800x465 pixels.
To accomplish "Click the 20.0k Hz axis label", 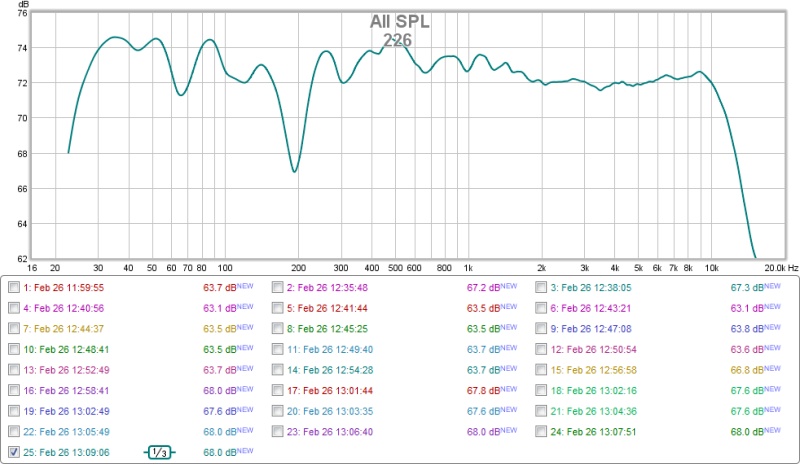I will (x=781, y=268).
